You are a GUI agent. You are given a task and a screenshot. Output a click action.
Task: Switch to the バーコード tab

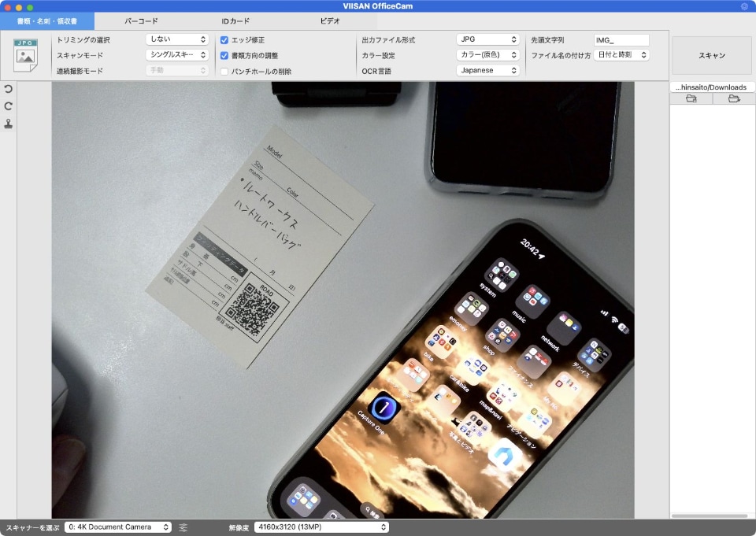(x=143, y=22)
